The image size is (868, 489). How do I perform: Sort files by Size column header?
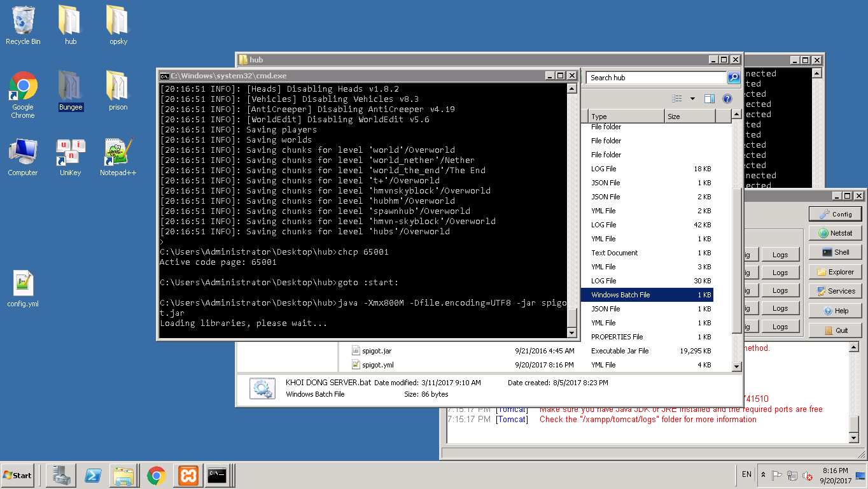(690, 117)
